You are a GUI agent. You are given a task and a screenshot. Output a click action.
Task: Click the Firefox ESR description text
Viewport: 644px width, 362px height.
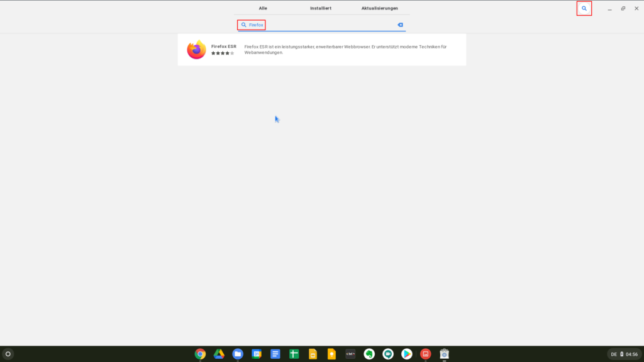click(x=345, y=50)
